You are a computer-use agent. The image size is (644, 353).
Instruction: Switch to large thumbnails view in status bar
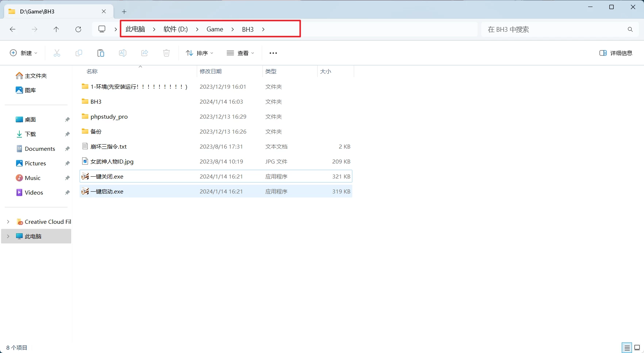637,348
